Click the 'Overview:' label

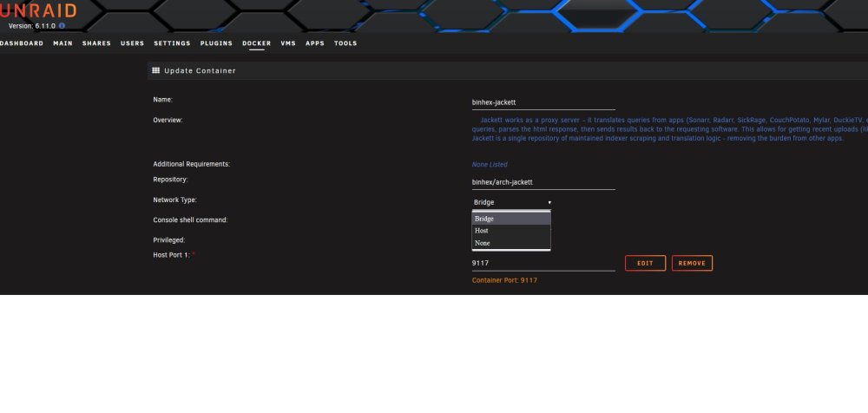[168, 120]
